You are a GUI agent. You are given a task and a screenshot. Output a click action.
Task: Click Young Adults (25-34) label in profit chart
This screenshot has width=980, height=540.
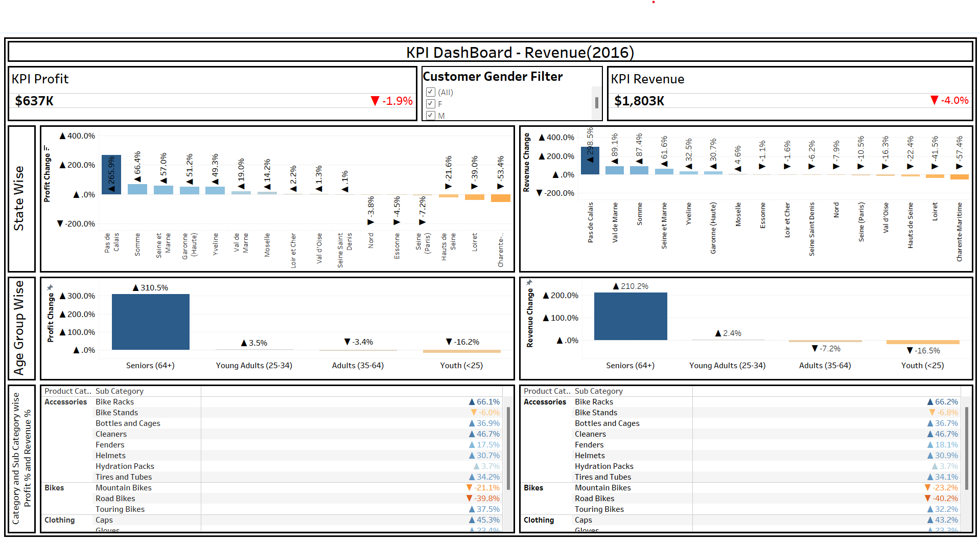(x=254, y=366)
